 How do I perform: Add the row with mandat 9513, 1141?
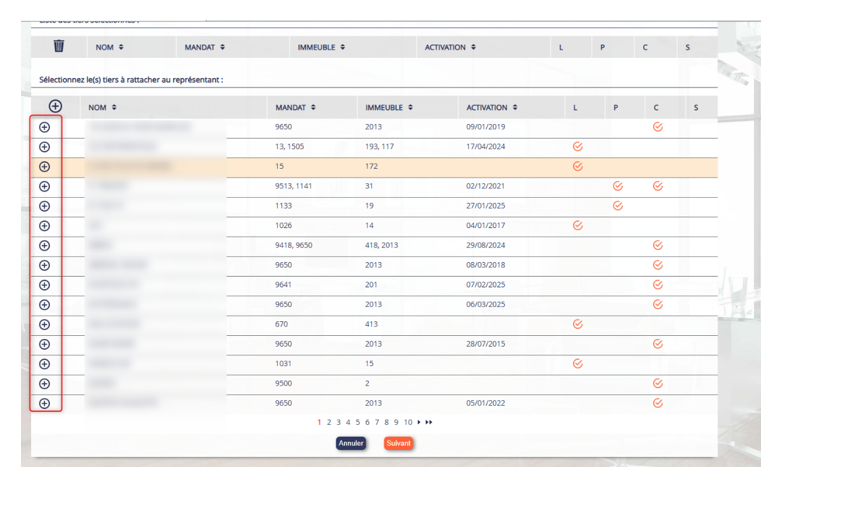44,186
